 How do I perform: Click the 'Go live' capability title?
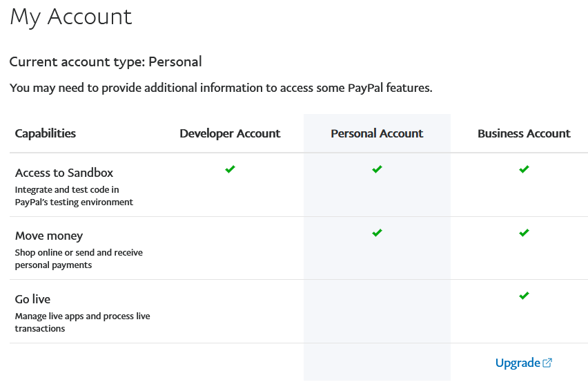[32, 299]
